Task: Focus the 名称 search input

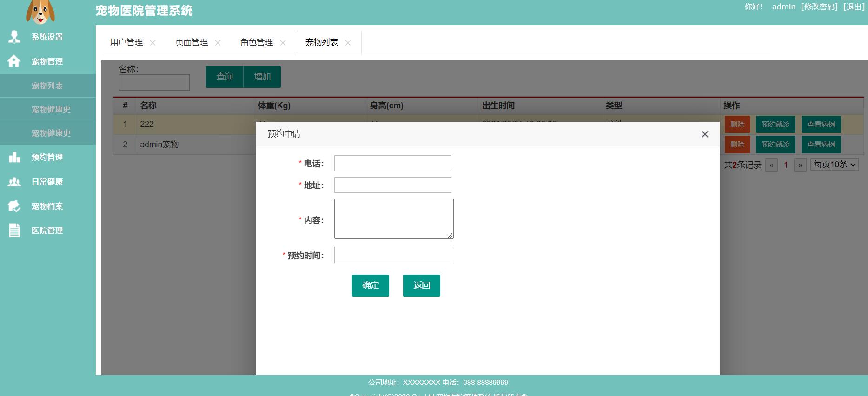Action: (x=154, y=83)
